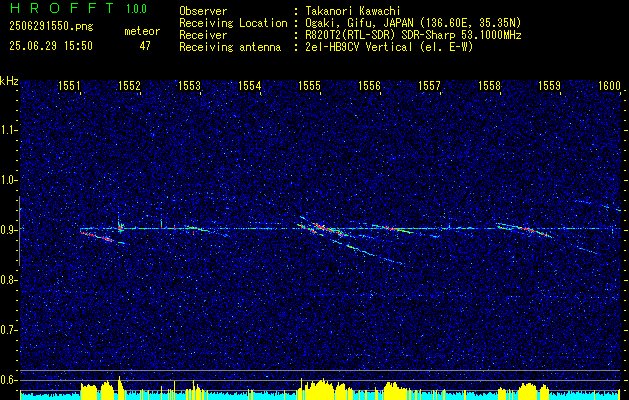Click the 1553 time marker

189,85
